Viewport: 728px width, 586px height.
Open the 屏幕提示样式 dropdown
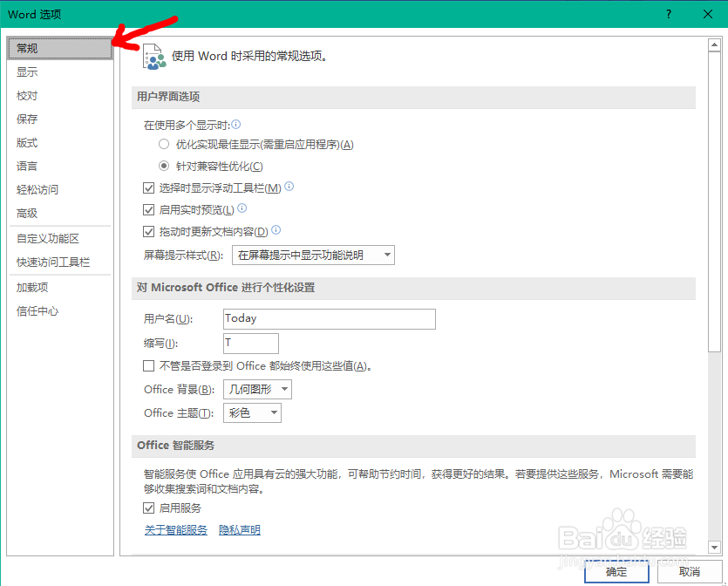point(313,255)
